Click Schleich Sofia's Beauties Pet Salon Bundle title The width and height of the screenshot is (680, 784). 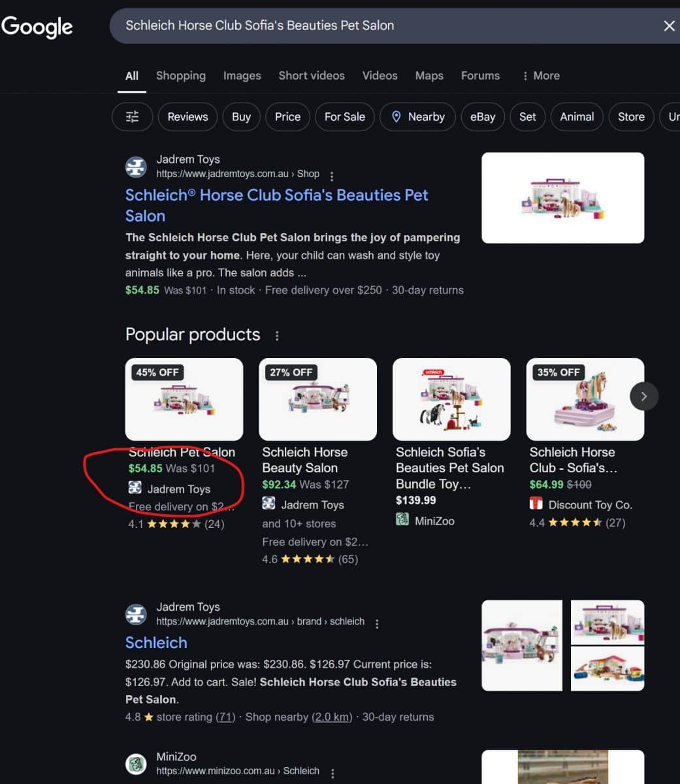point(450,468)
